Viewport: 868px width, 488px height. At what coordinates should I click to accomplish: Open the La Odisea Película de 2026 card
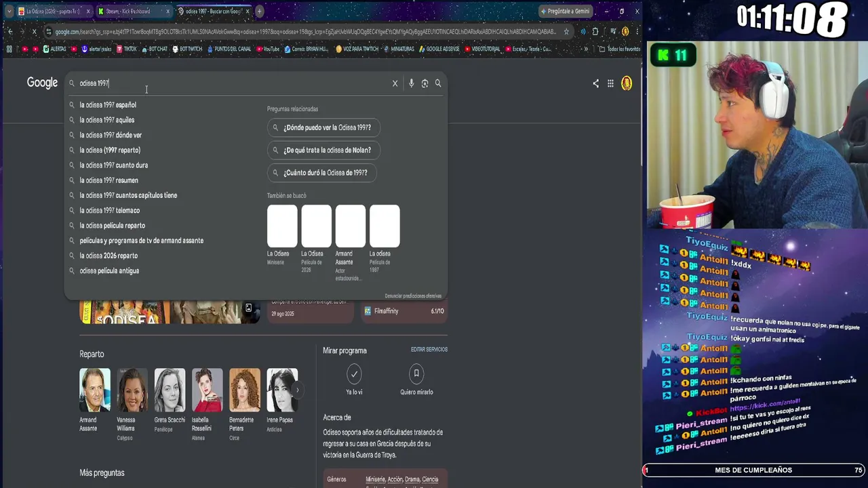(316, 239)
